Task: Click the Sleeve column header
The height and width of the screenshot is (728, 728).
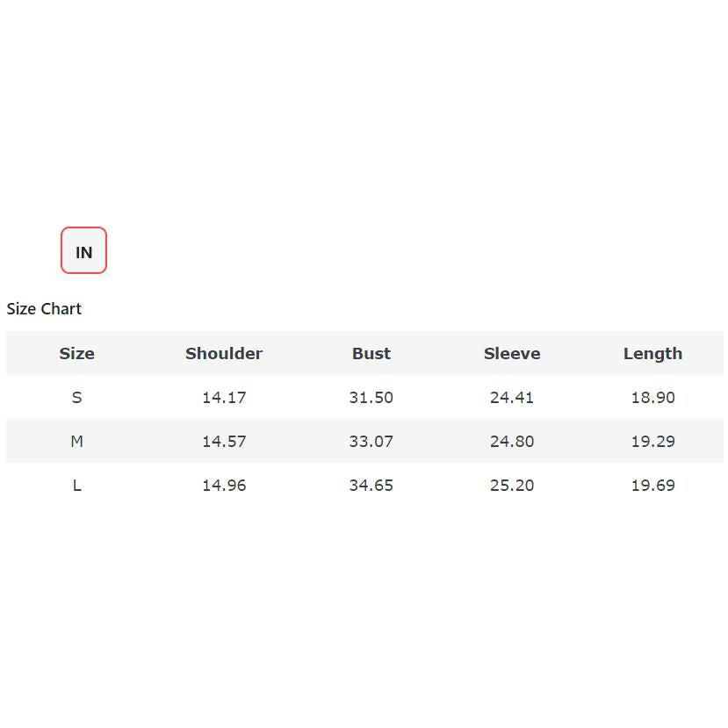Action: 512,354
